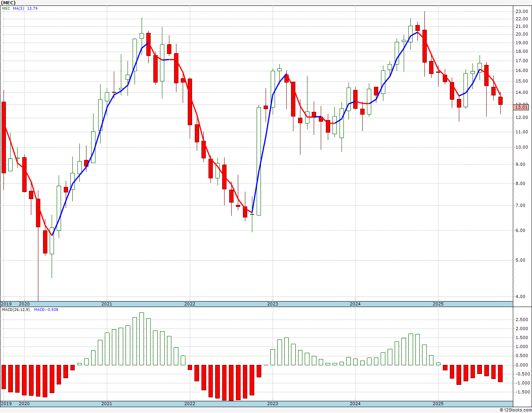
Task: Pick the 20.00 price axis label
Action: [x=521, y=34]
